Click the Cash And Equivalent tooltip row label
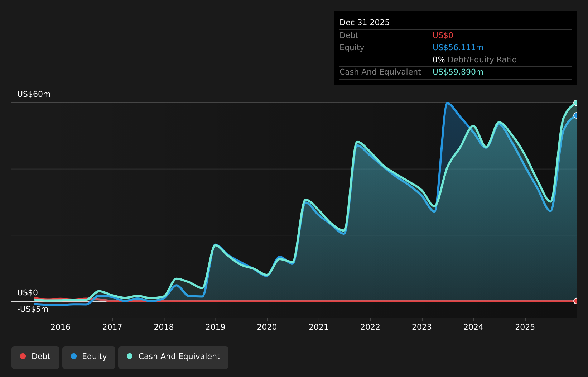 tap(380, 72)
